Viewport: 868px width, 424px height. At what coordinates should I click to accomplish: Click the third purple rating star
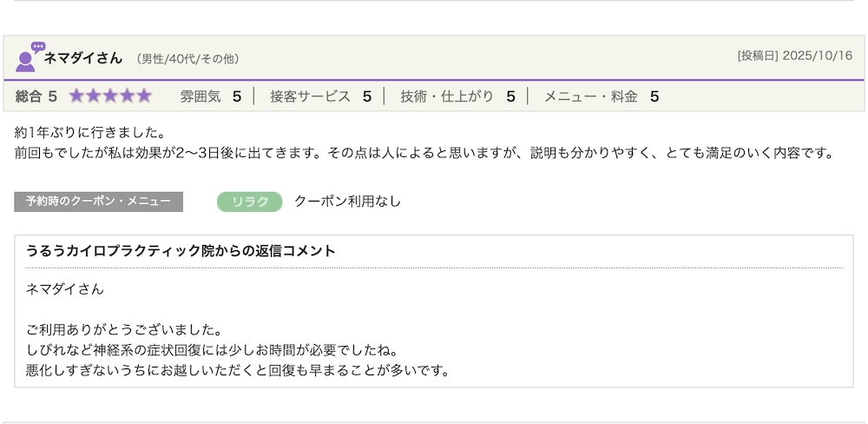[x=110, y=96]
